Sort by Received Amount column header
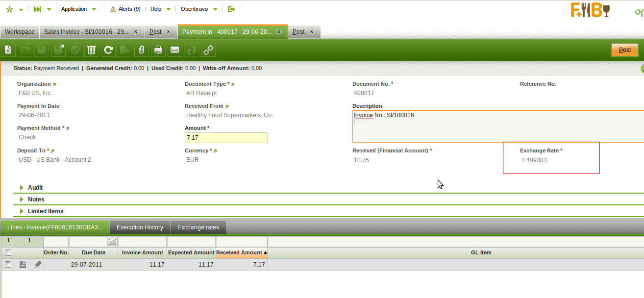The width and height of the screenshot is (644, 298). pyautogui.click(x=242, y=253)
